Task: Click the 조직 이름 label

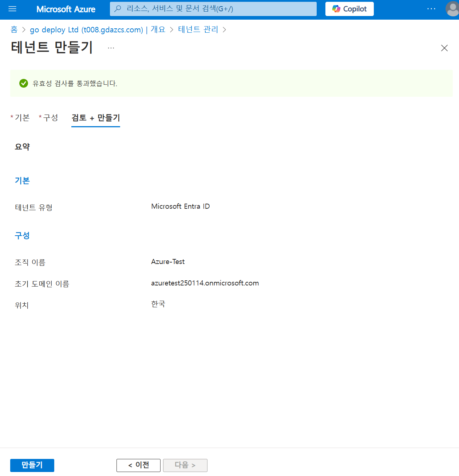Action: 30,262
